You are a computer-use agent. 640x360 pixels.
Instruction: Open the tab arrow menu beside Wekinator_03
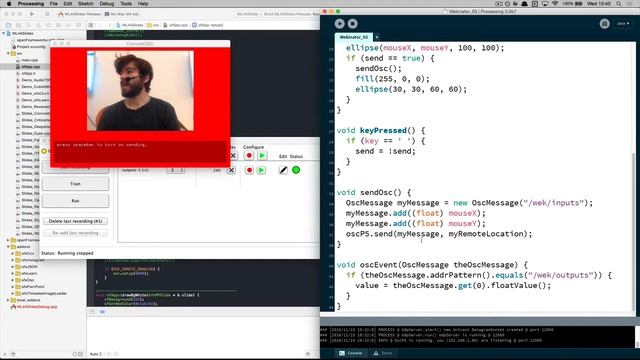377,37
